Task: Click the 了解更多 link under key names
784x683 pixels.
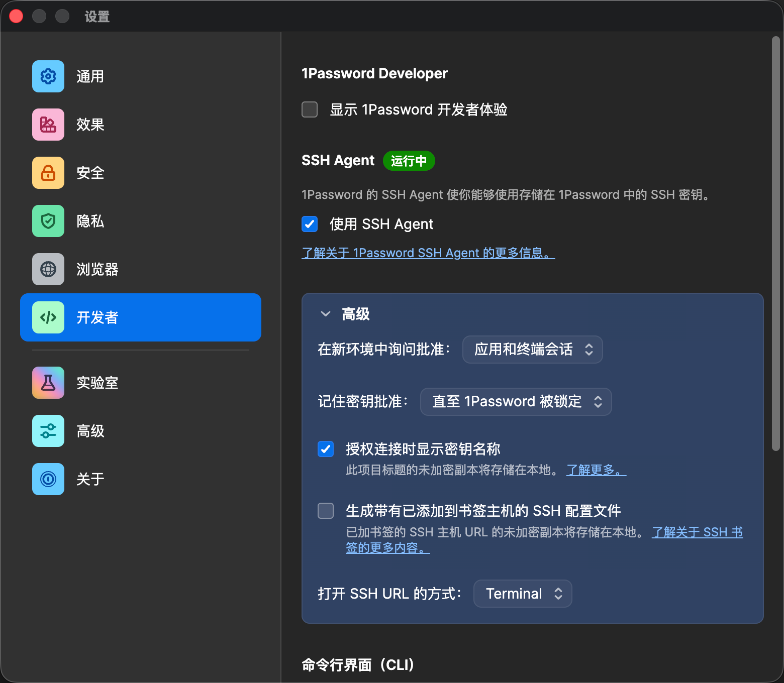Action: click(x=596, y=470)
